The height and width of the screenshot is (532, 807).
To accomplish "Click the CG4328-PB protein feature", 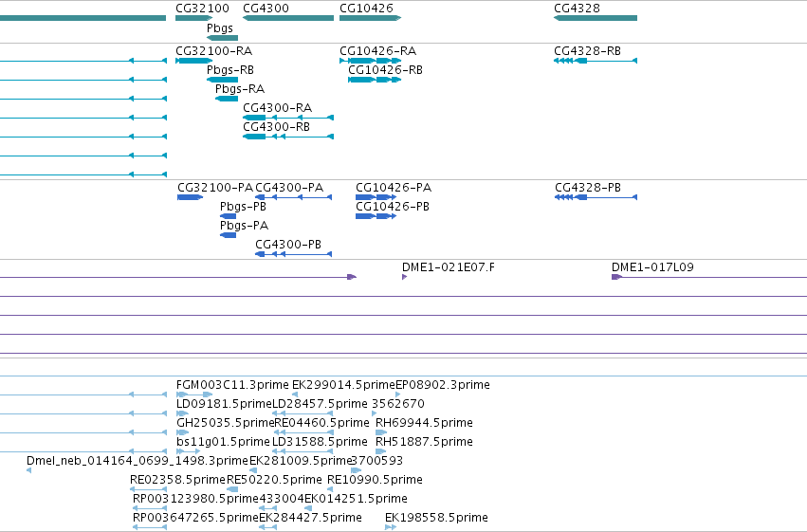I will pos(596,197).
